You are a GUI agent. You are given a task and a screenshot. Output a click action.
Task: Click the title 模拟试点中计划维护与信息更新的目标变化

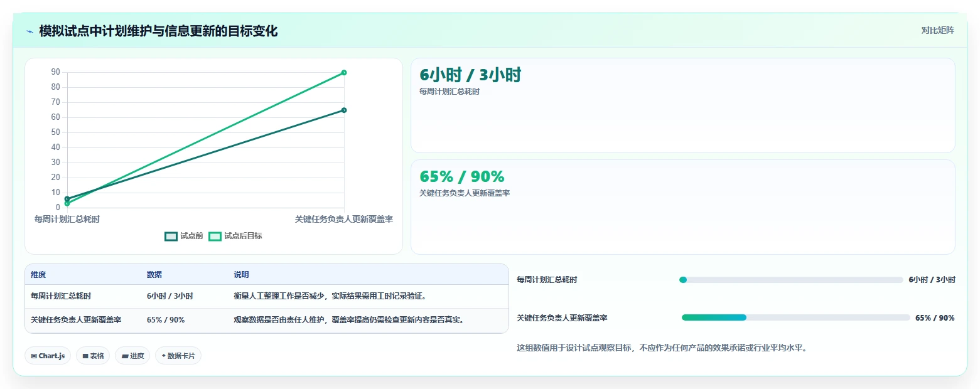point(158,31)
